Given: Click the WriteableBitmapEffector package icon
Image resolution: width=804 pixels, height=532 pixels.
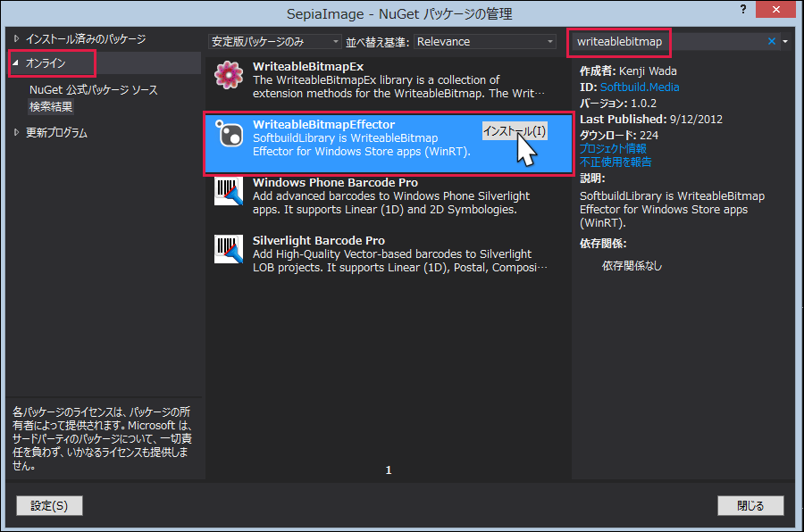Looking at the screenshot, I should pos(229,133).
